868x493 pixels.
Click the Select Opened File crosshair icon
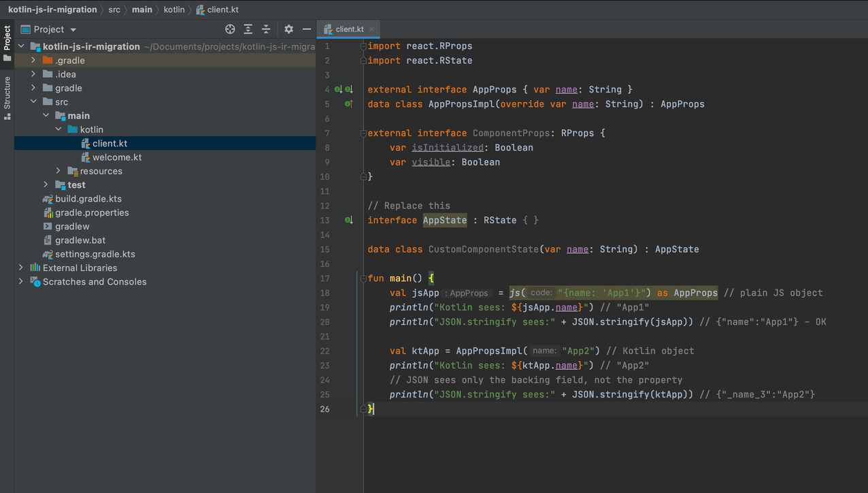230,29
